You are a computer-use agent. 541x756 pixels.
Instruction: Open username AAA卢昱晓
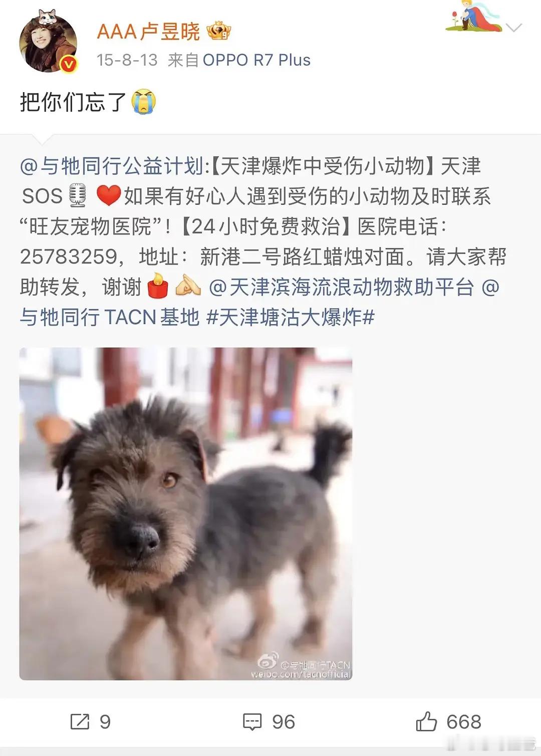(x=148, y=32)
